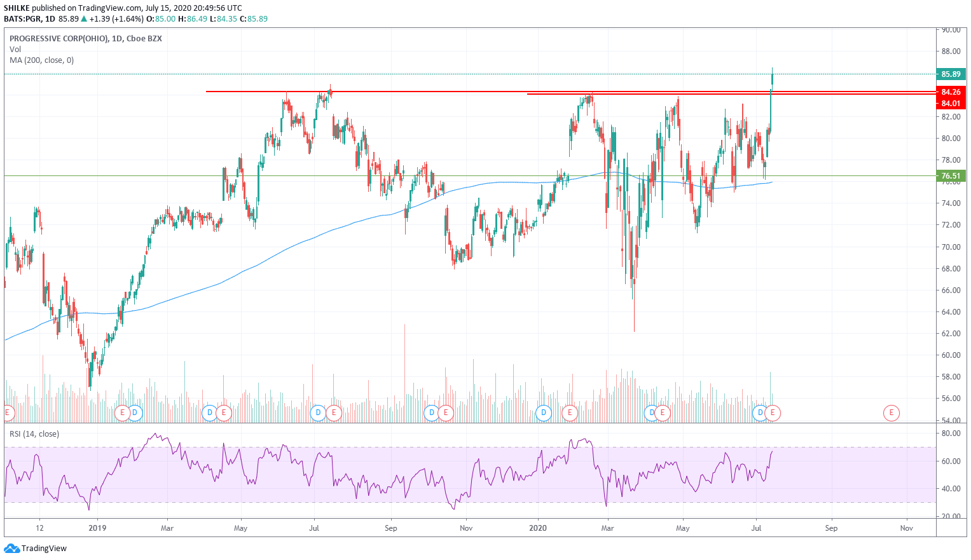Image resolution: width=971 pixels, height=560 pixels.
Task: Open the dividend marker for early April 2019
Action: pos(210,413)
